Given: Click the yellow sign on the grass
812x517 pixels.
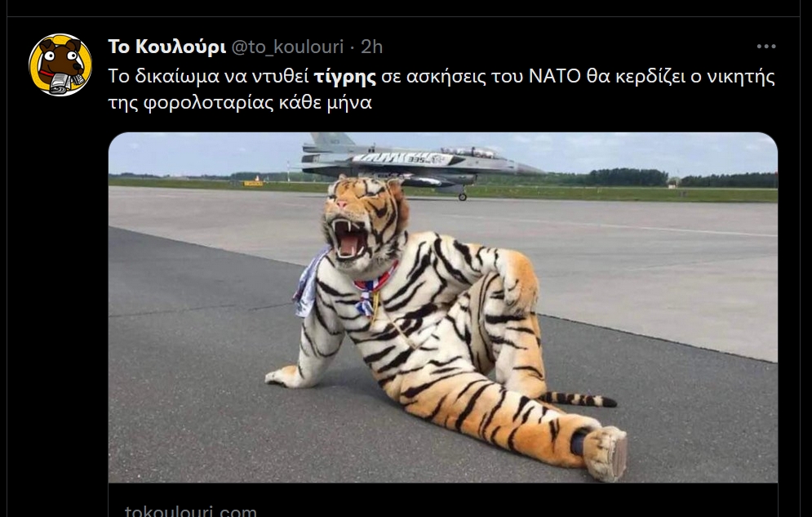Looking at the screenshot, I should [253, 182].
